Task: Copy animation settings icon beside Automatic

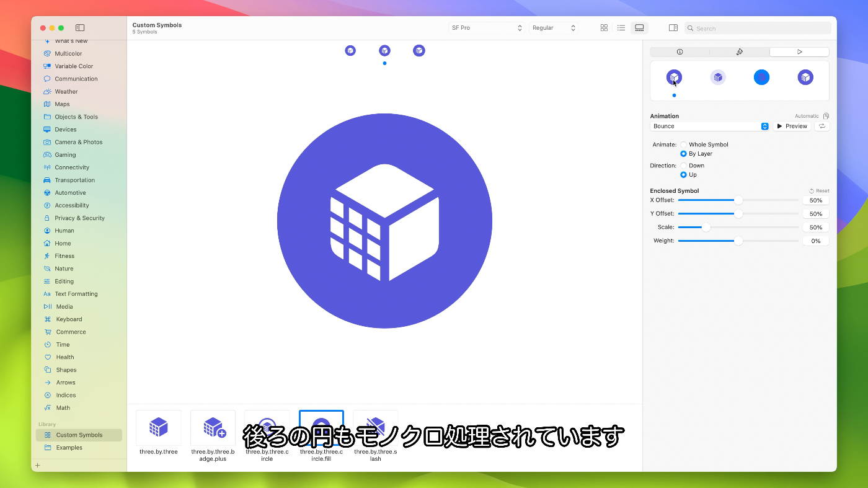Action: pyautogui.click(x=826, y=116)
